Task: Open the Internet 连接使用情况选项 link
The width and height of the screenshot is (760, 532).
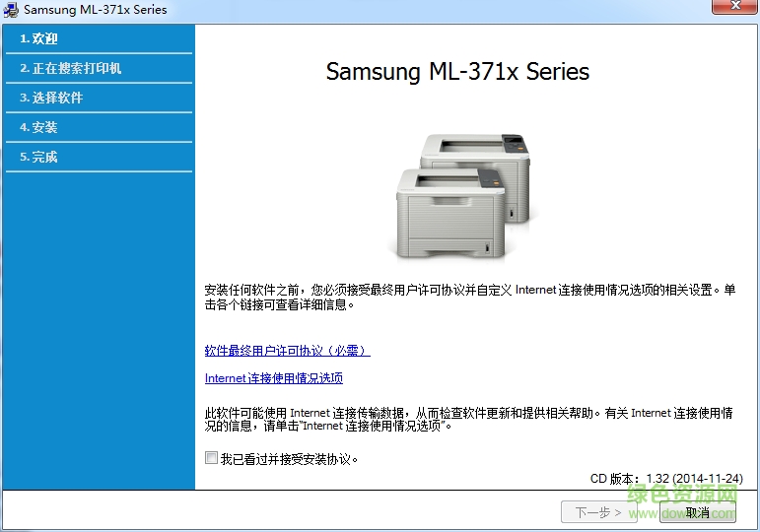Action: [274, 378]
